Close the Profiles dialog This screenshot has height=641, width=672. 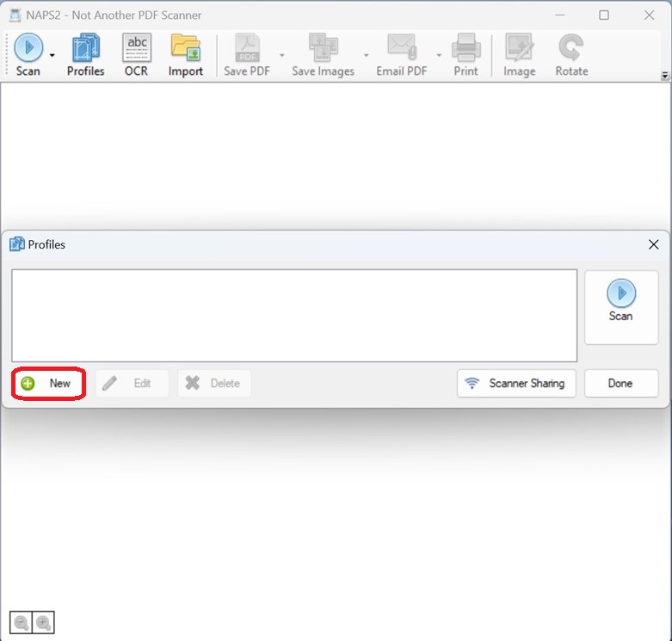pos(654,244)
